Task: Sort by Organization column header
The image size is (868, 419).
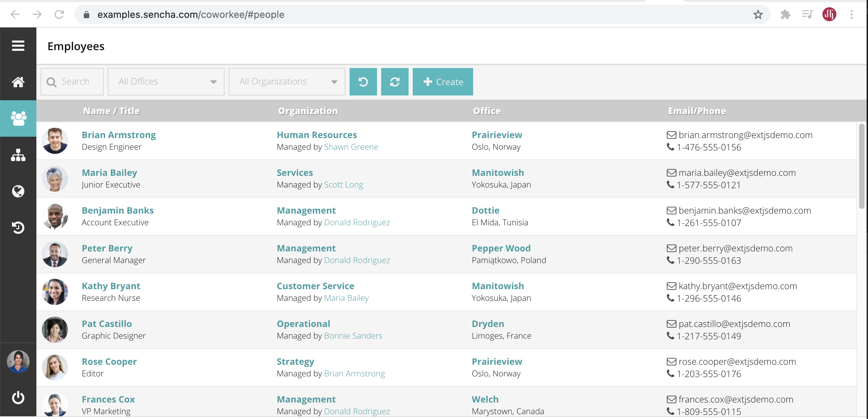Action: (x=308, y=111)
